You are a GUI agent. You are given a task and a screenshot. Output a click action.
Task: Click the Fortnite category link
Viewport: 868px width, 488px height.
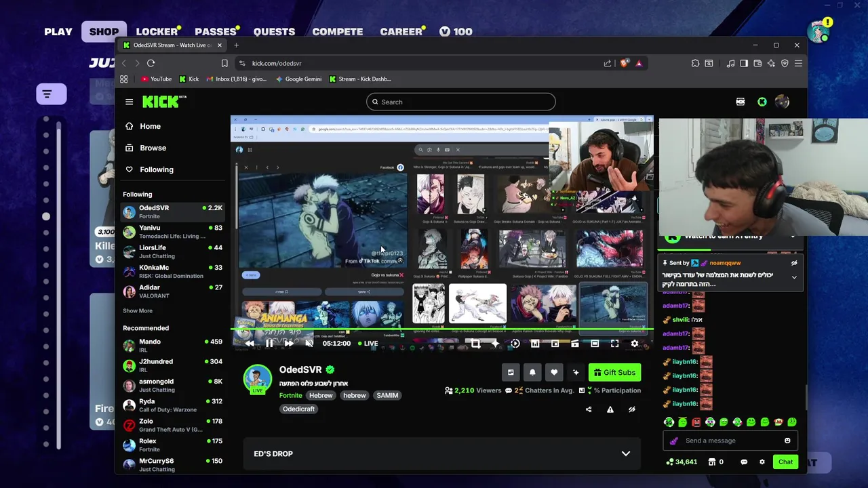291,395
